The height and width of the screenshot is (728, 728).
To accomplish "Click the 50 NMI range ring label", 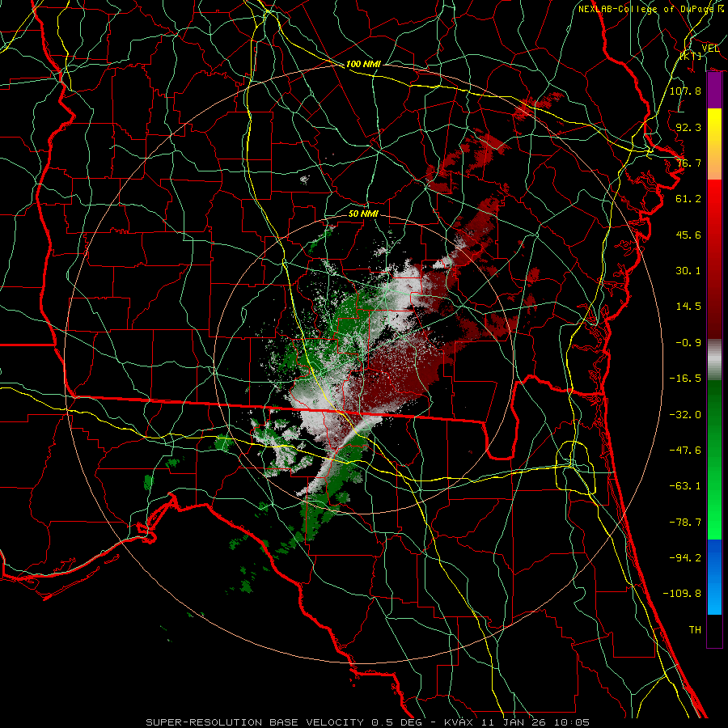I will coord(363,214).
